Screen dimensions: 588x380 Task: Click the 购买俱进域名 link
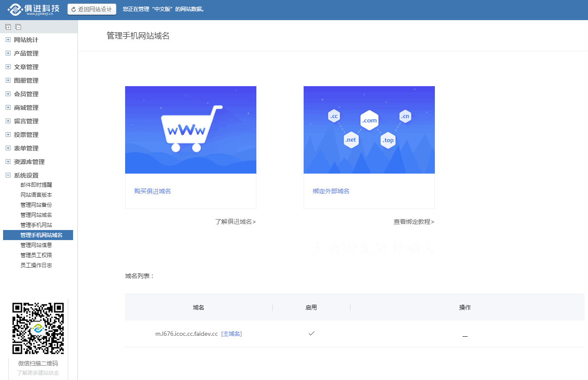[x=152, y=191]
